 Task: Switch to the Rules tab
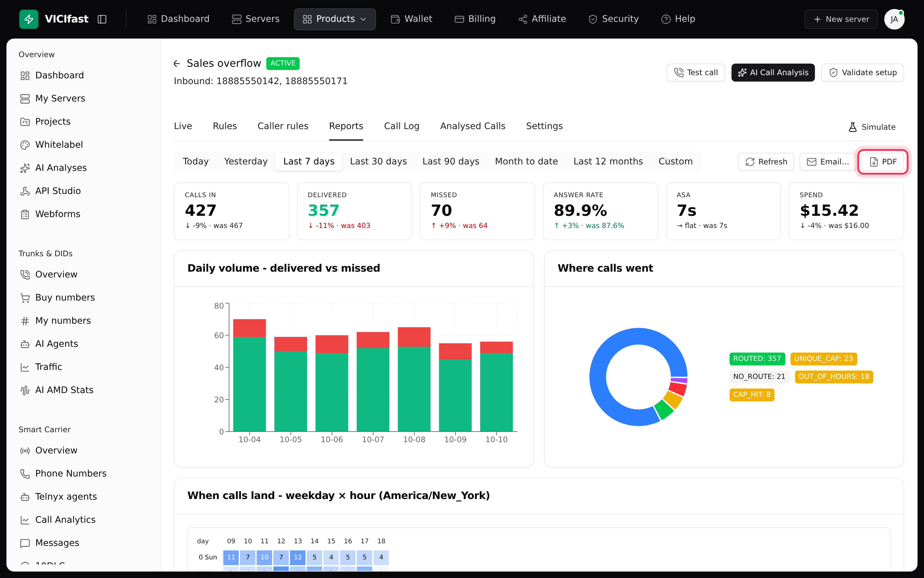[x=225, y=126]
